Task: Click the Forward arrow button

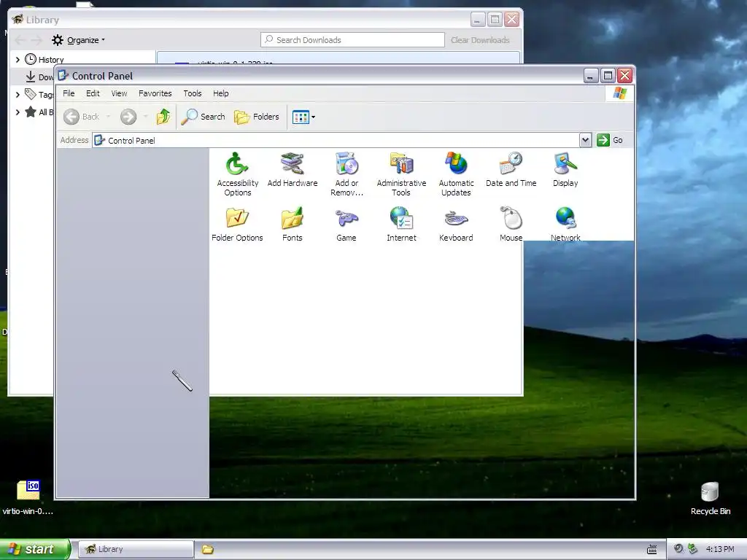Action: (128, 117)
